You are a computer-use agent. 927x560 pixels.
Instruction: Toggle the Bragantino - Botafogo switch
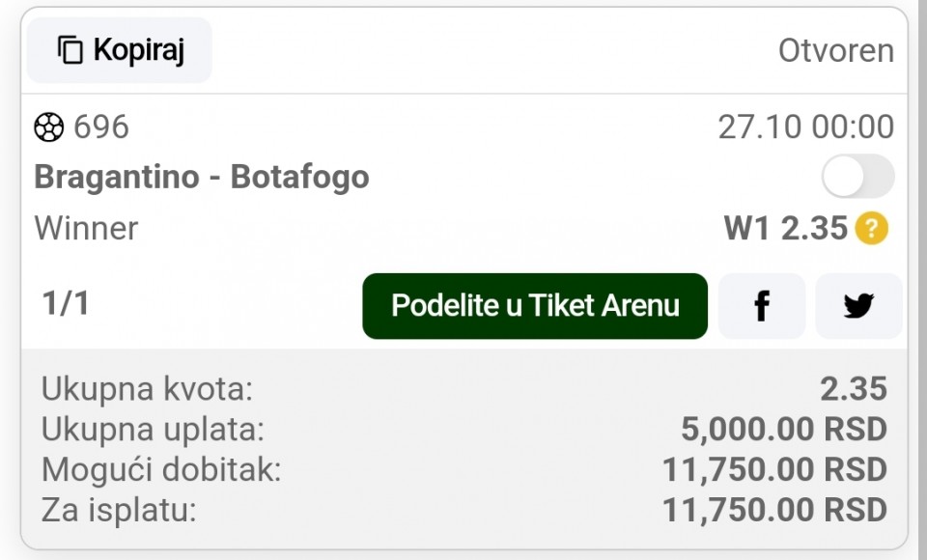pos(857,177)
